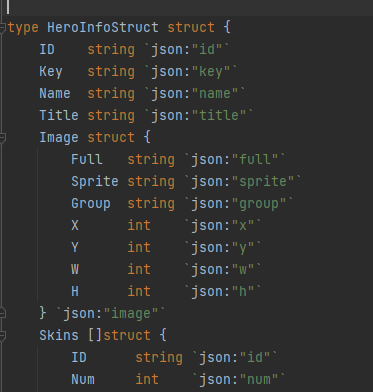373x392 pixels.
Task: Click 'struct' keyword on the Image line
Action: [111, 137]
